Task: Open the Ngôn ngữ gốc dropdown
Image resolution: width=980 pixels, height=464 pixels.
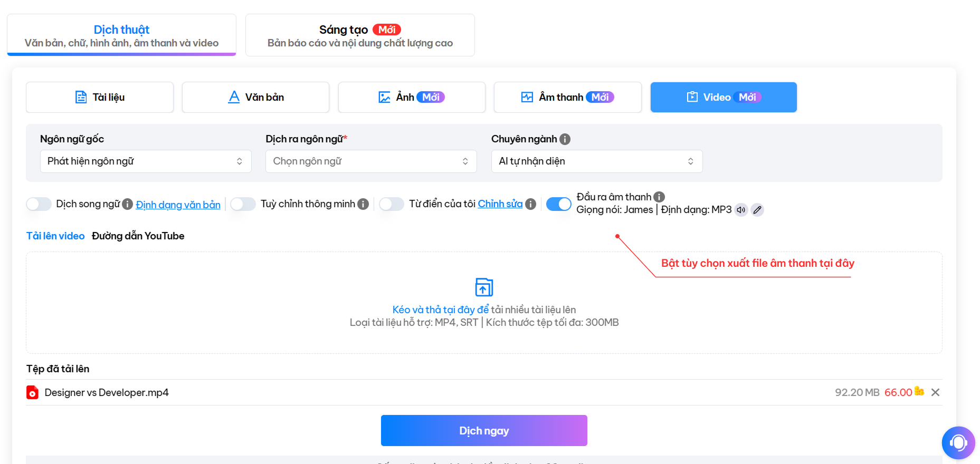Action: (146, 161)
